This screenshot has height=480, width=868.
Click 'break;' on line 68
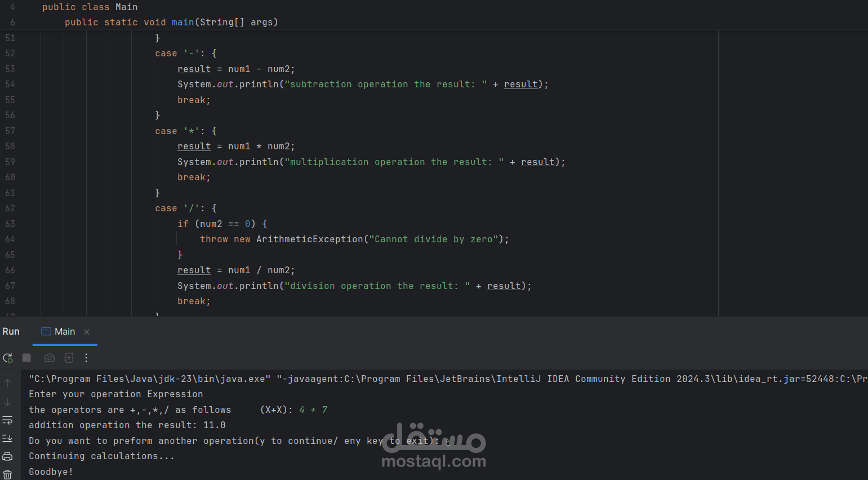coord(194,301)
